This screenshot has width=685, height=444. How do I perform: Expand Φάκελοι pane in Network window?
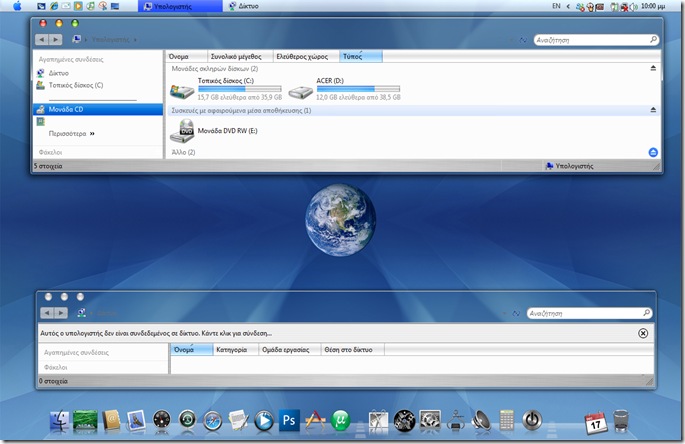56,368
